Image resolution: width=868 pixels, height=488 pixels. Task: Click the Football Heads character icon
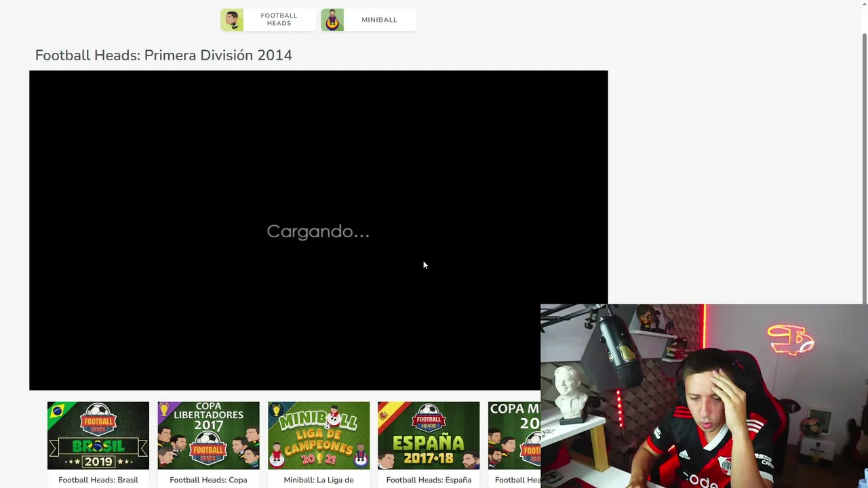(232, 20)
